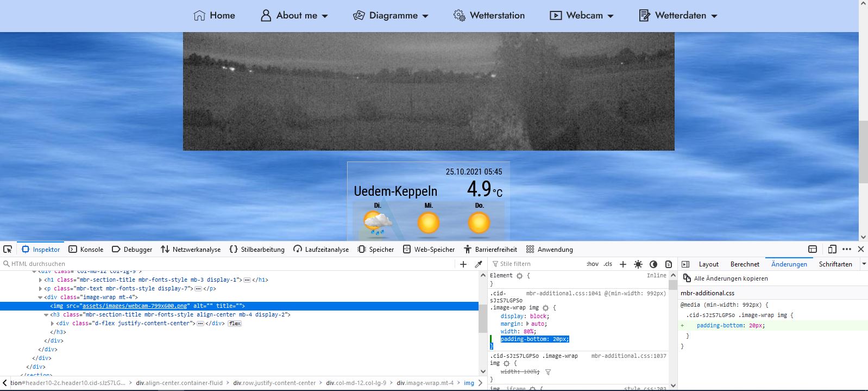The width and height of the screenshot is (868, 391).
Task: Open devtools three-dot options menu
Action: pyautogui.click(x=847, y=249)
